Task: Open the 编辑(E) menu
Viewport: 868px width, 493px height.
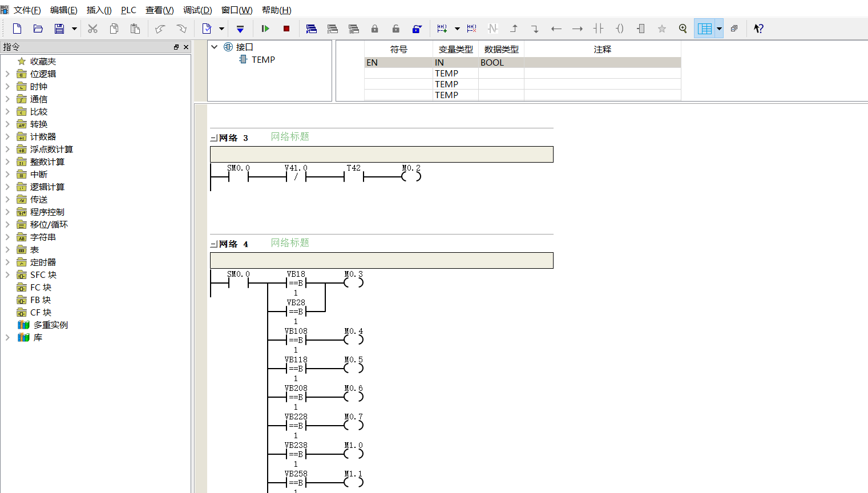Action: click(64, 10)
